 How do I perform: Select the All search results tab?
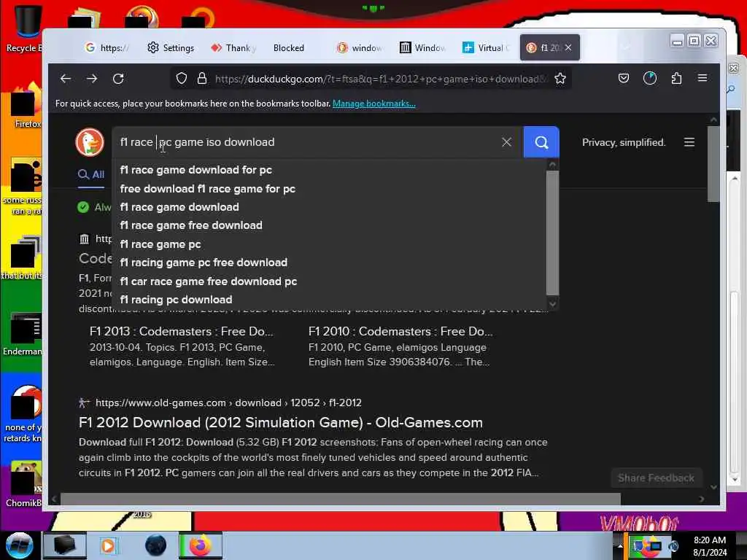click(91, 174)
